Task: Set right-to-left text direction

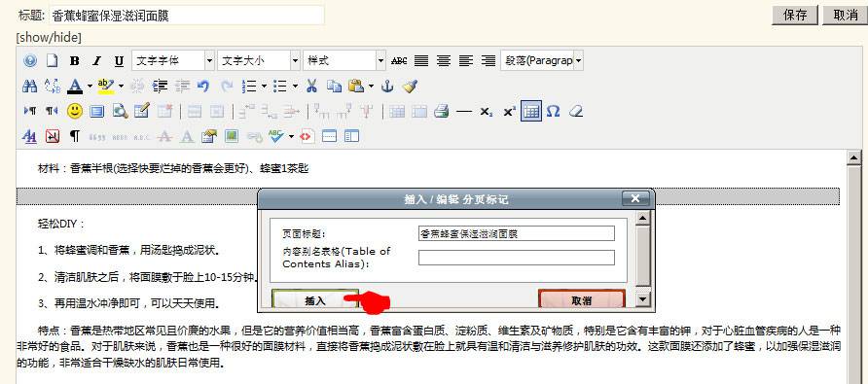Action: [x=52, y=111]
